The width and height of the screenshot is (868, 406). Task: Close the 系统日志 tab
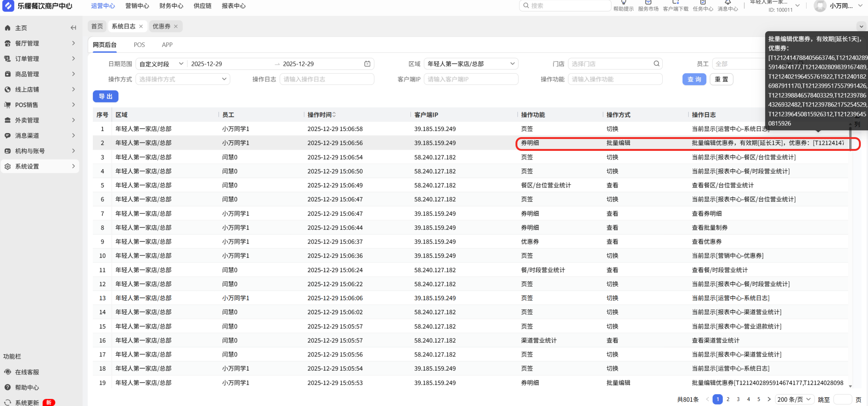tap(141, 26)
